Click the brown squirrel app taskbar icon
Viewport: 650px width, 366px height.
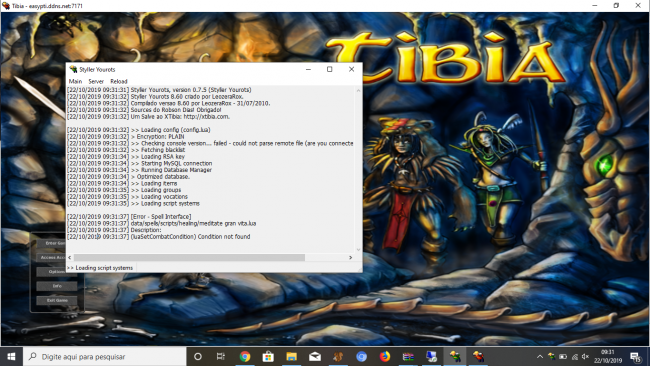pos(338,356)
